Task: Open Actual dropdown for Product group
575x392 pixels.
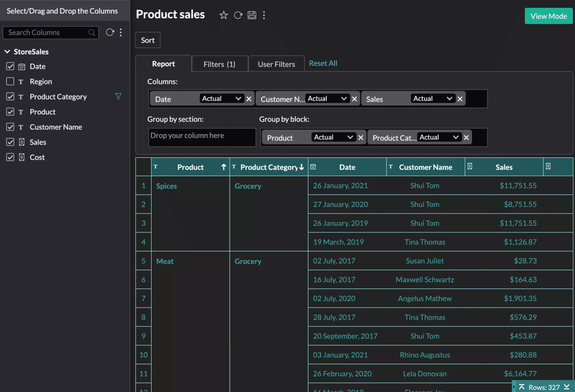Action: 334,137
